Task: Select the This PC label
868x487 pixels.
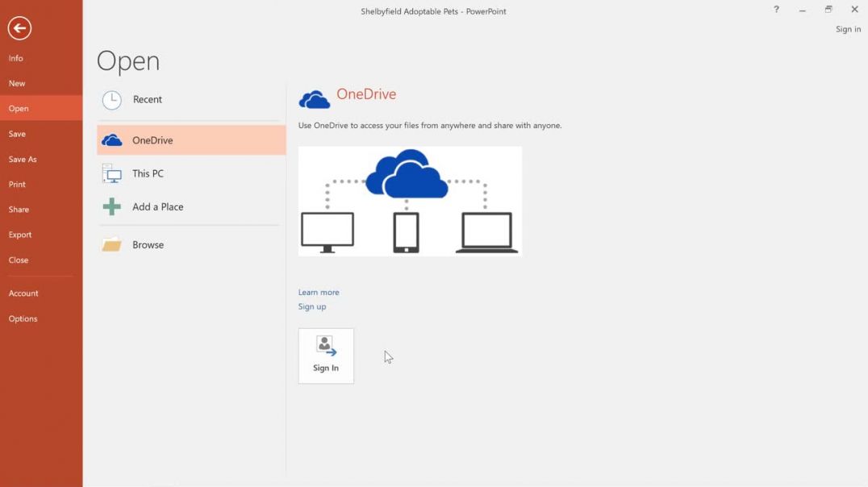Action: pyautogui.click(x=148, y=173)
